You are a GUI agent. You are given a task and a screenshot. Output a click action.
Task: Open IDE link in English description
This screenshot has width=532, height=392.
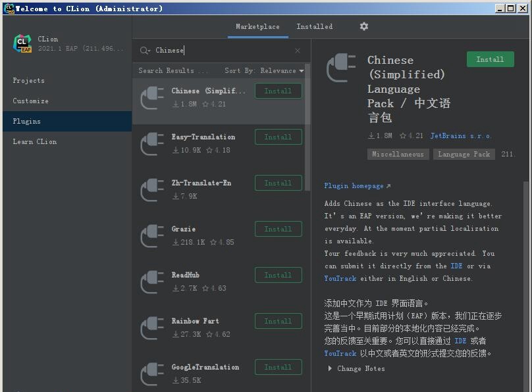click(456, 266)
